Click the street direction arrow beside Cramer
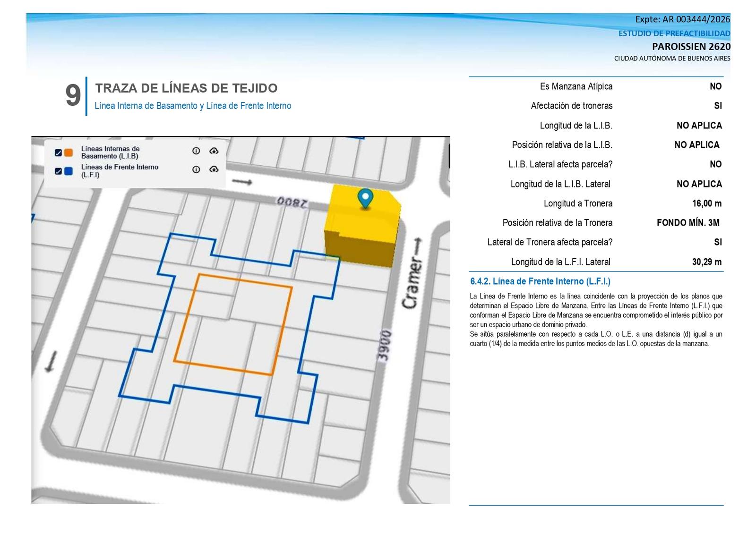The image size is (756, 534). [x=417, y=246]
